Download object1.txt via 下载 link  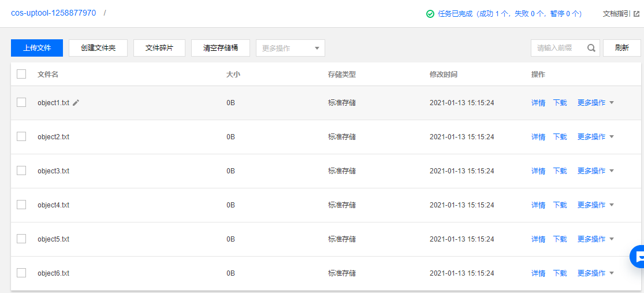[x=560, y=103]
